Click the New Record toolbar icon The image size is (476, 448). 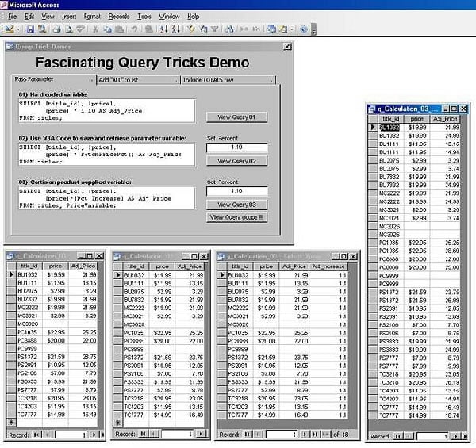[x=244, y=29]
